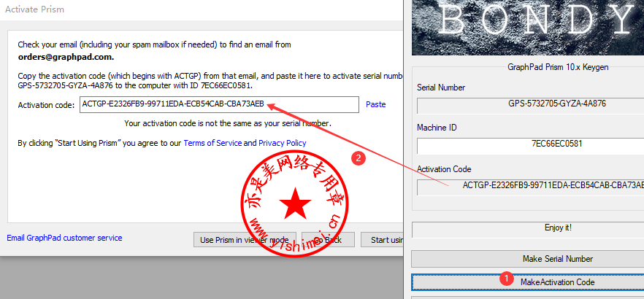Click the keygen Activation Code output field
This screenshot has width=644, height=299.
(530, 187)
